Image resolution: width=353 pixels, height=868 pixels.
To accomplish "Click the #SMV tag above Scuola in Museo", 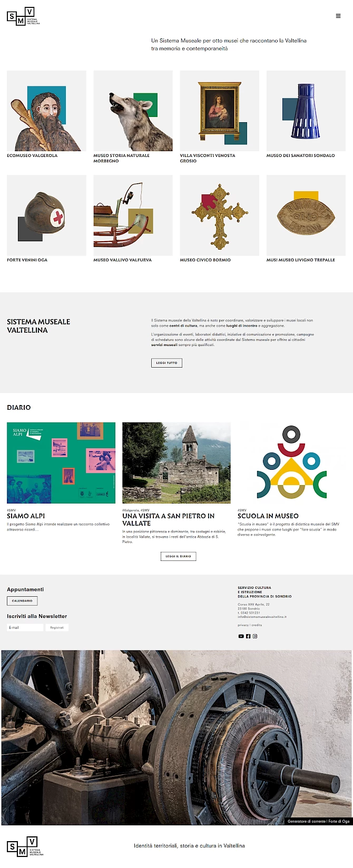I will (x=242, y=510).
